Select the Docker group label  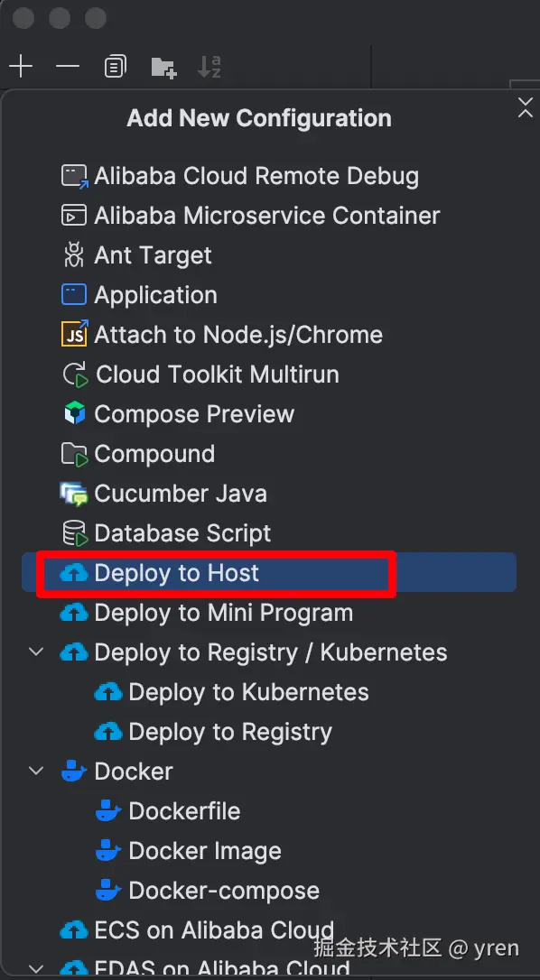click(134, 772)
